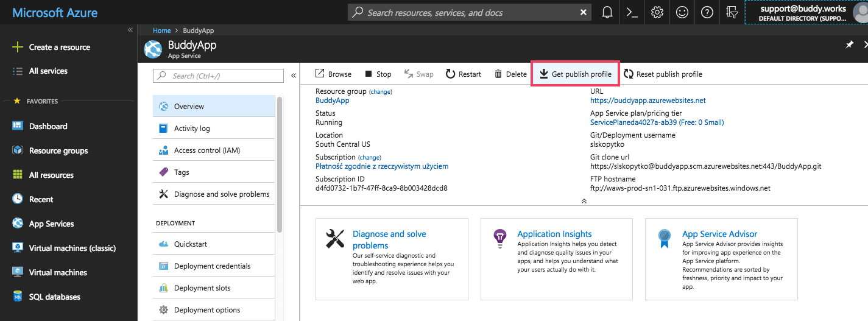Click the Create a resource plus icon

tap(18, 47)
